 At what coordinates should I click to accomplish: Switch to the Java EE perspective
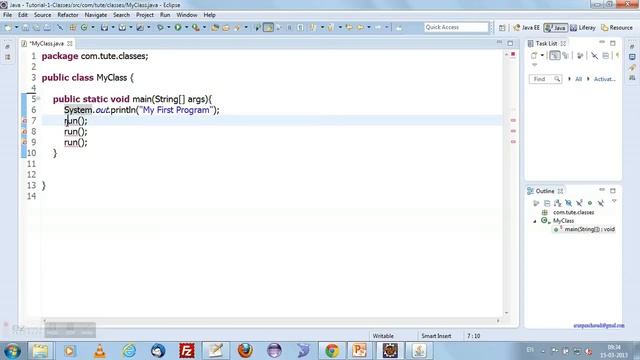pos(527,28)
